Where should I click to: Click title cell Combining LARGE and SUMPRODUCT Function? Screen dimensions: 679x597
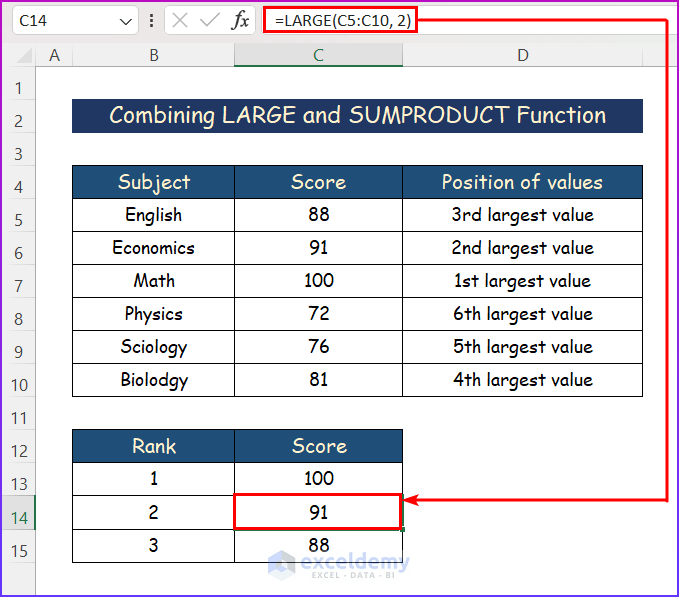coord(357,116)
